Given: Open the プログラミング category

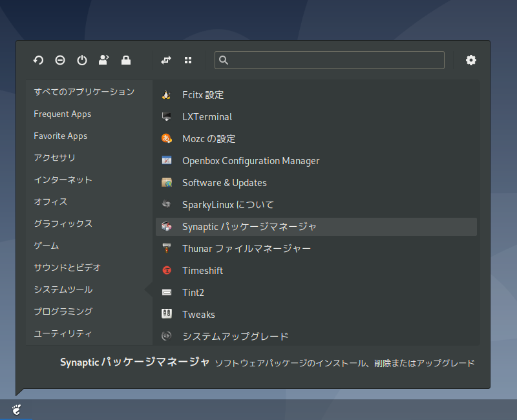Looking at the screenshot, I should (63, 311).
